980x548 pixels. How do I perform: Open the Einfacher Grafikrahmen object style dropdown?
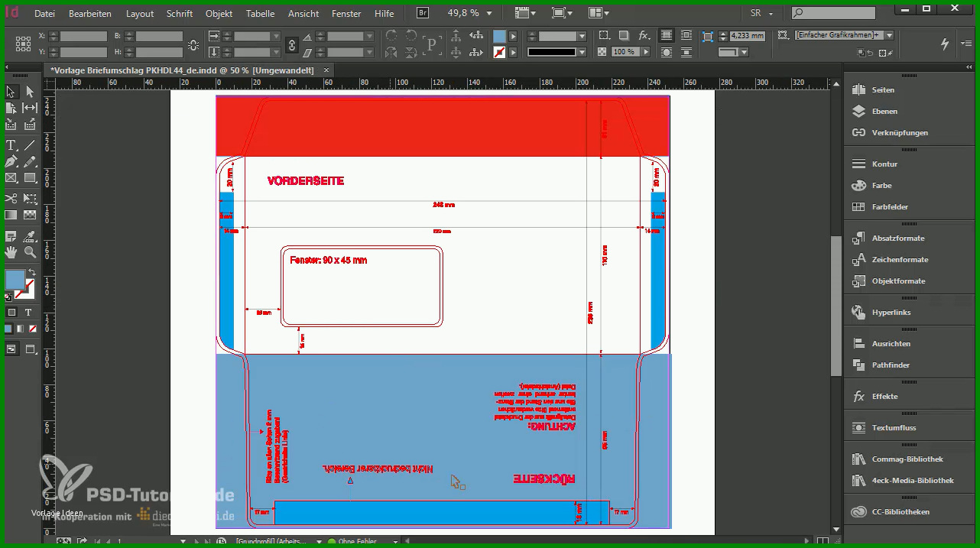click(x=890, y=36)
